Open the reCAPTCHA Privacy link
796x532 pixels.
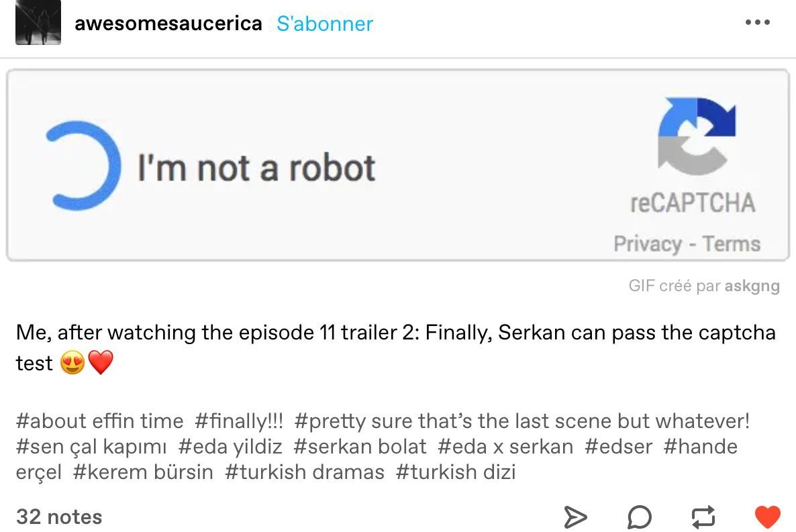coord(647,244)
